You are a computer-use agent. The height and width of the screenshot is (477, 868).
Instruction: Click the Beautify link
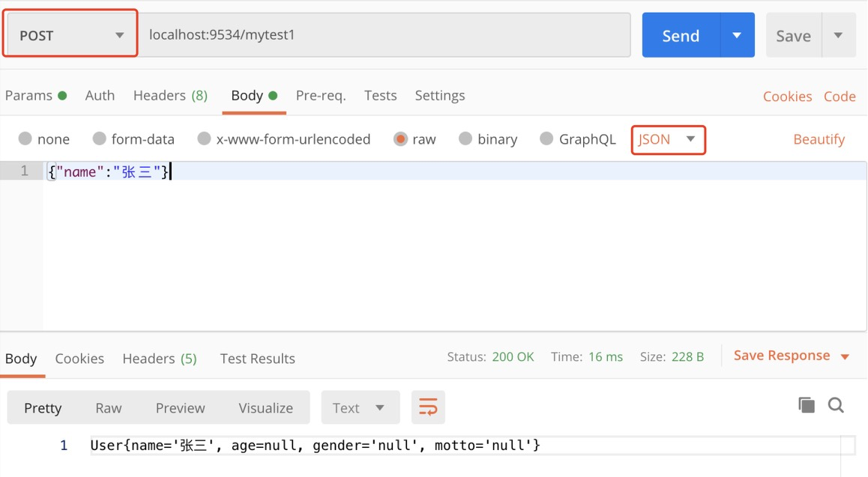pos(819,139)
